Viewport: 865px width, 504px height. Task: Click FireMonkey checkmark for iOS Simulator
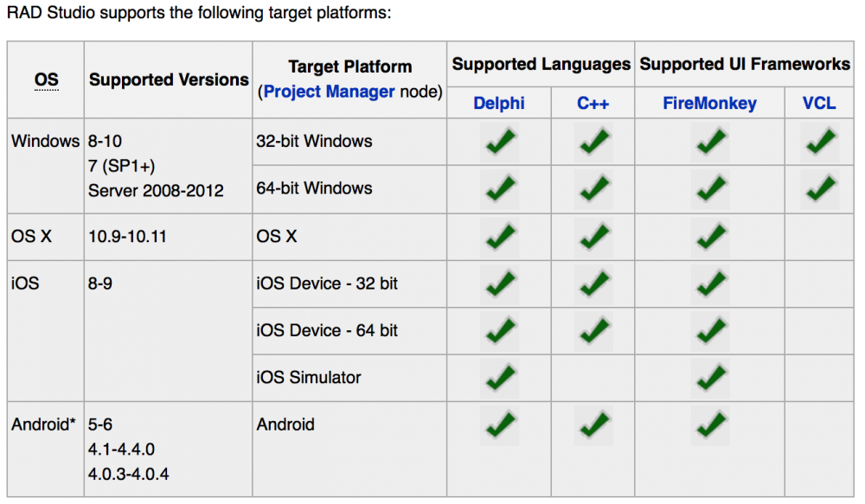[710, 378]
